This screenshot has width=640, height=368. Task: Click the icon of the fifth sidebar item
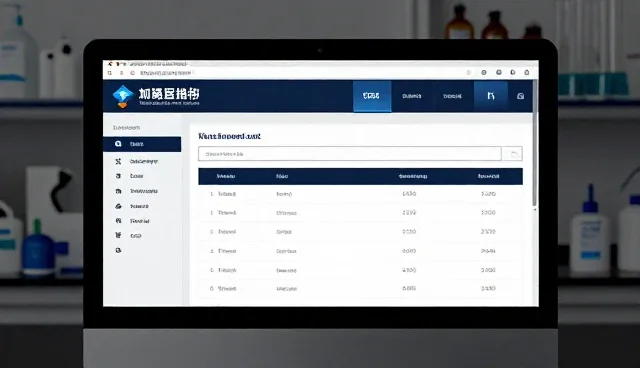[118, 206]
